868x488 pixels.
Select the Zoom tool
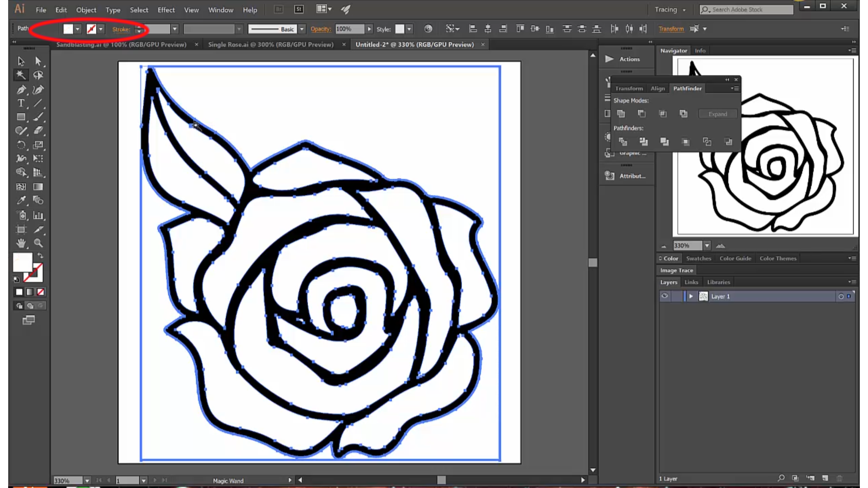[x=38, y=243]
